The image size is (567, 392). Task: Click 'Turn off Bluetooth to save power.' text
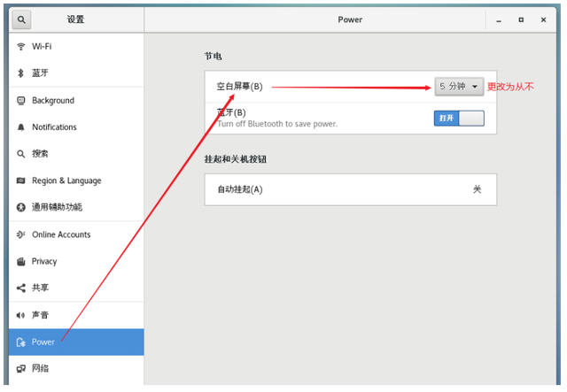pyautogui.click(x=277, y=124)
